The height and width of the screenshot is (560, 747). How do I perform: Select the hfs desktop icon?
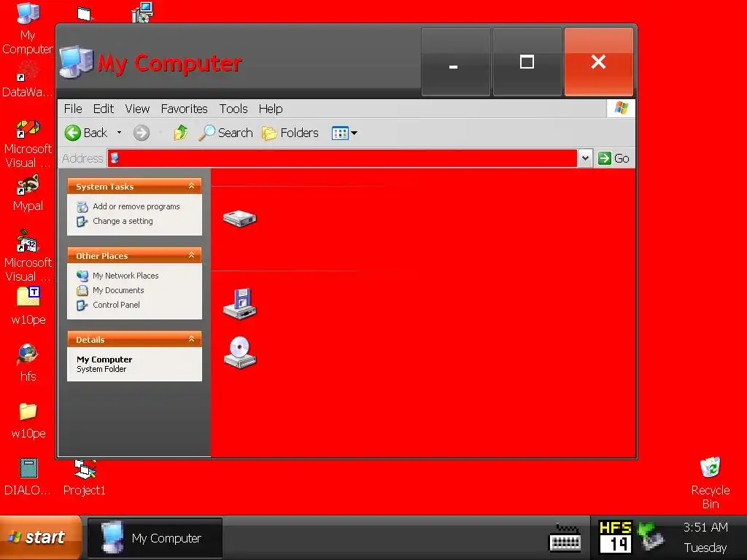pyautogui.click(x=28, y=363)
